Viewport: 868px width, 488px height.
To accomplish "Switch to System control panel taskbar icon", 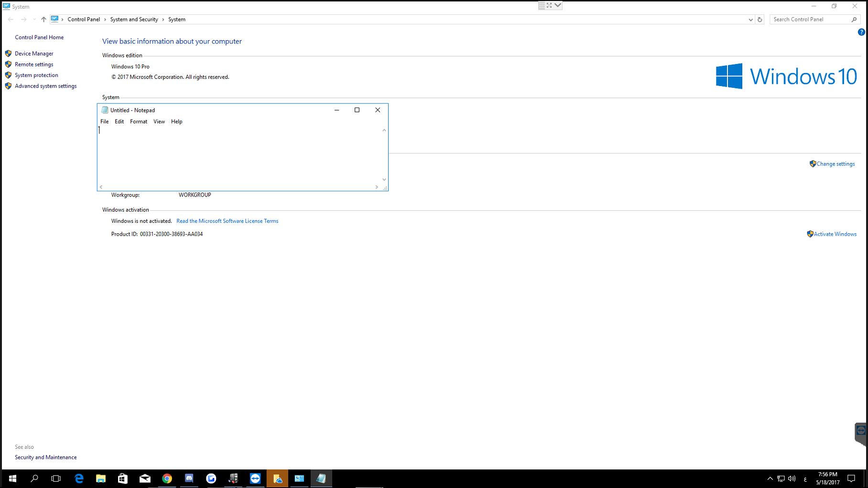I will click(299, 478).
